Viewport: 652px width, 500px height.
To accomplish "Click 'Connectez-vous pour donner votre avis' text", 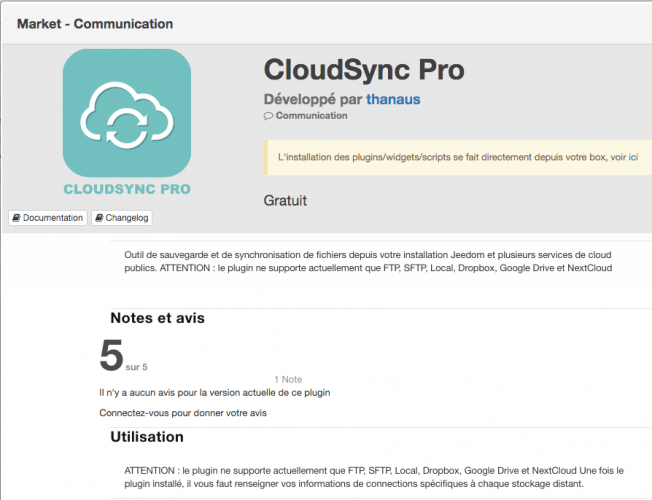I will (183, 413).
